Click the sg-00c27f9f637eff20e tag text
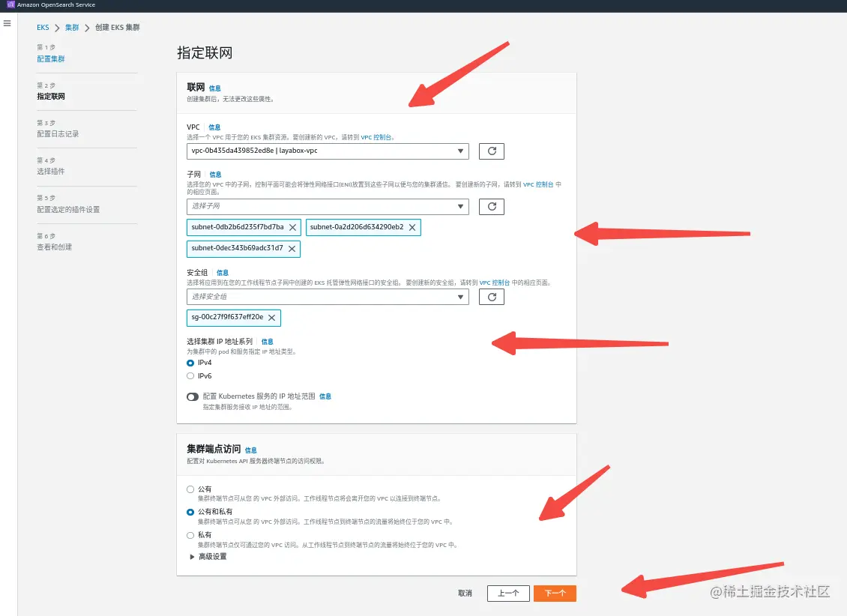 [227, 317]
